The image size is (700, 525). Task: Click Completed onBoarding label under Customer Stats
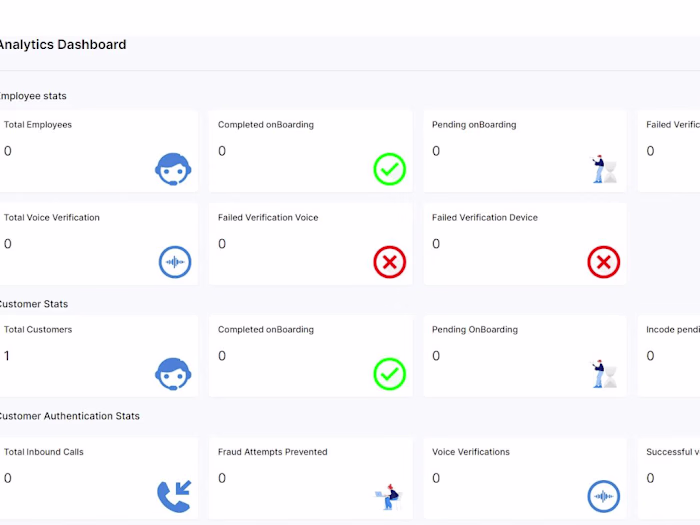click(x=266, y=329)
